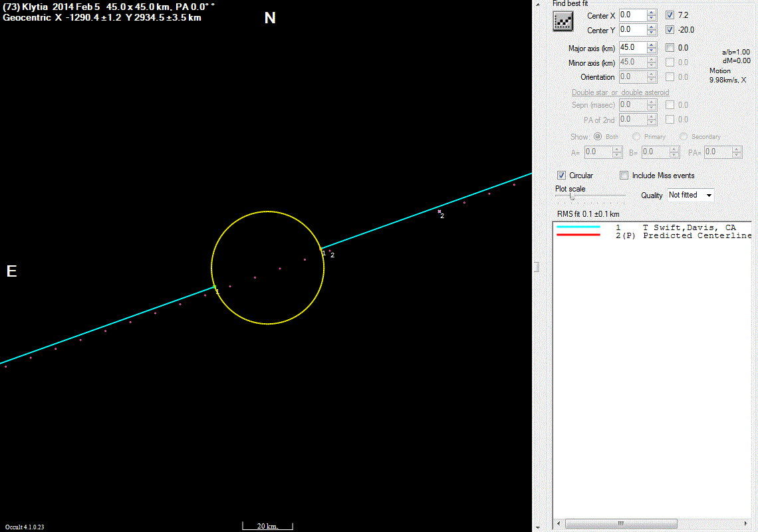
Task: Click the panel vertical scroll up arrow
Action: click(538, 5)
